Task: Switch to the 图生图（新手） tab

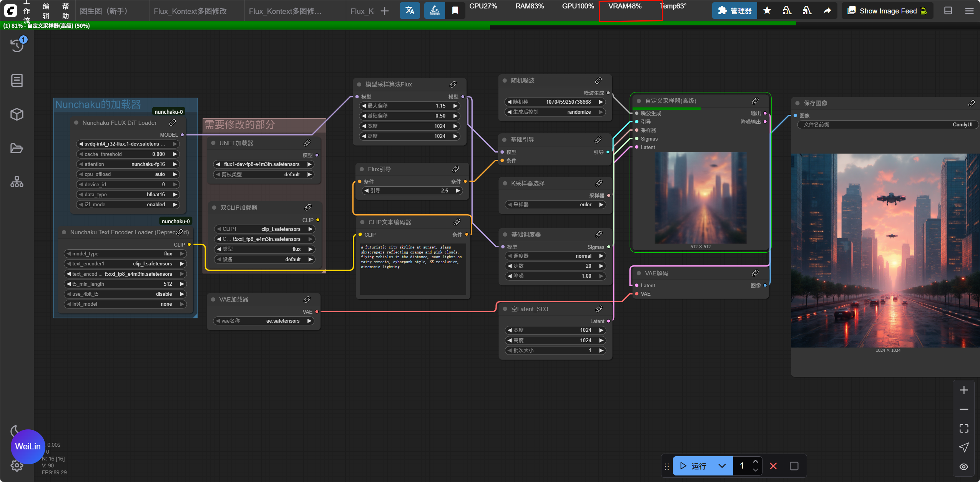Action: pyautogui.click(x=104, y=11)
